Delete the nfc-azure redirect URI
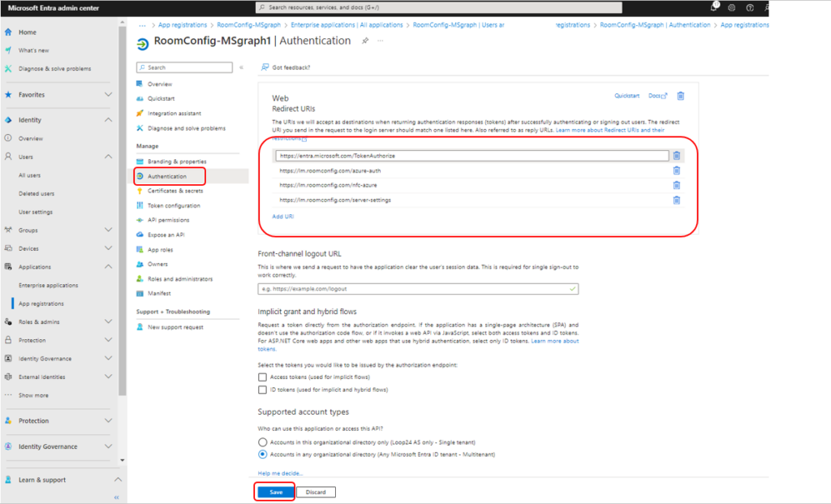 676,186
